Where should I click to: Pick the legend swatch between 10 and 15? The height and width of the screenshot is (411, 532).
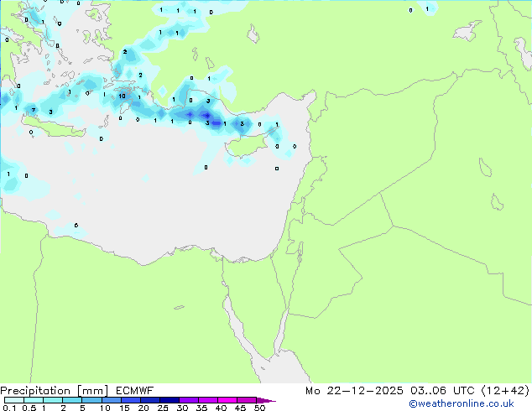(x=112, y=400)
